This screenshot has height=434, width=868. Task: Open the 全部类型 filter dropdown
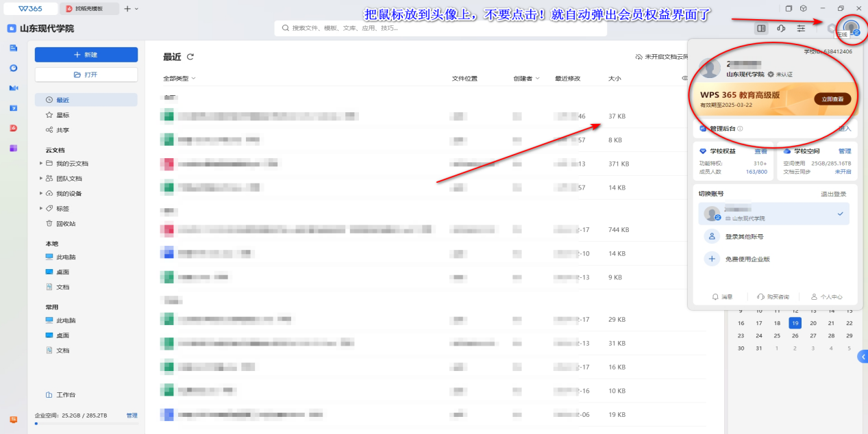pos(179,78)
